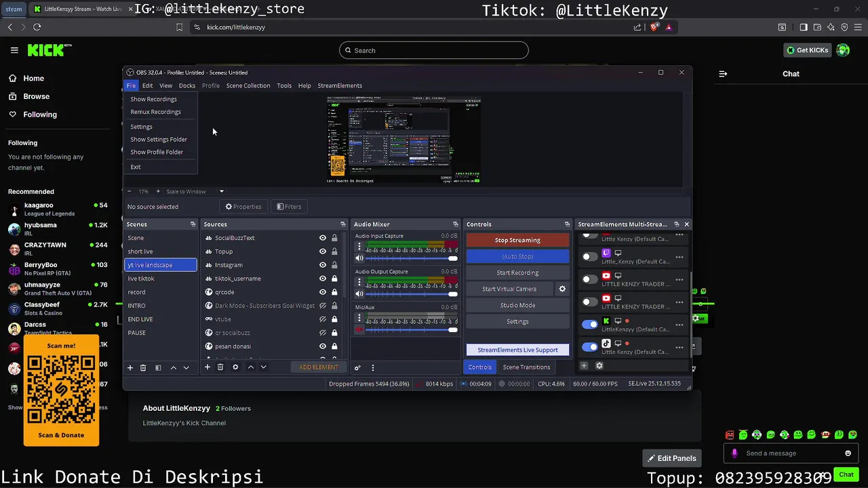Adjust Audio Input Capture volume slider
Image resolution: width=868 pixels, height=488 pixels.
coord(412,258)
